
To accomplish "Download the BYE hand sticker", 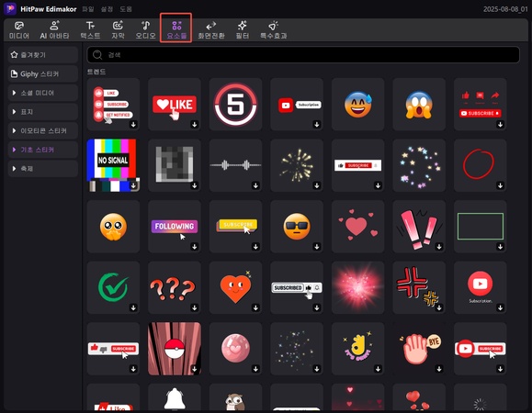I will [439, 369].
